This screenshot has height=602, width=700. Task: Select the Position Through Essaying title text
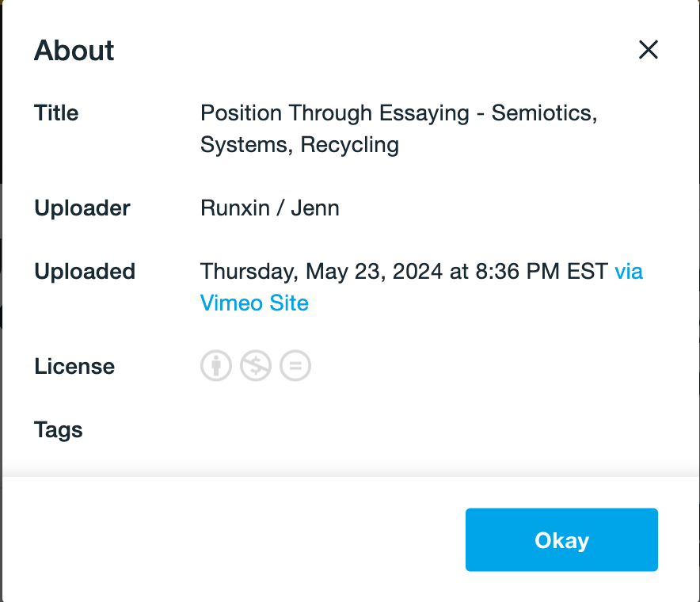coord(335,112)
